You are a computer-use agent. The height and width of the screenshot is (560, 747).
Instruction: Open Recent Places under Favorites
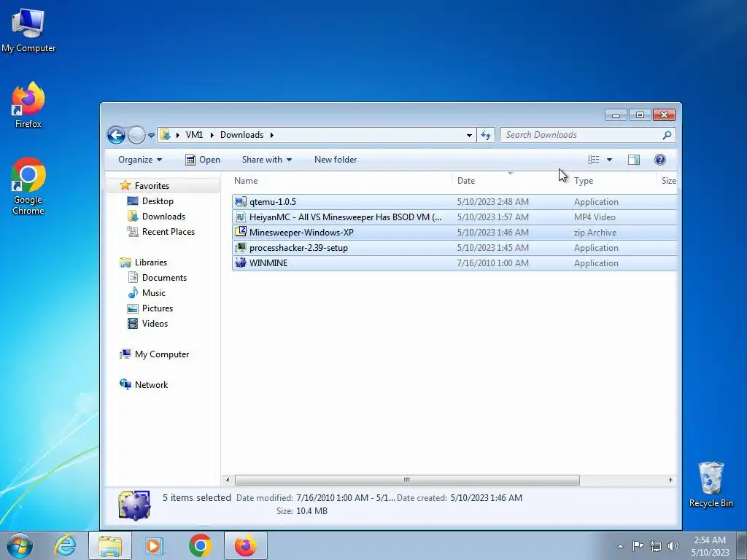tap(169, 231)
